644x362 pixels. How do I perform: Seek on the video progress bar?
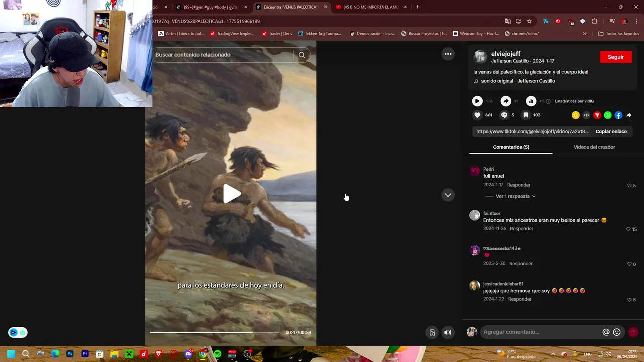pyautogui.click(x=214, y=332)
